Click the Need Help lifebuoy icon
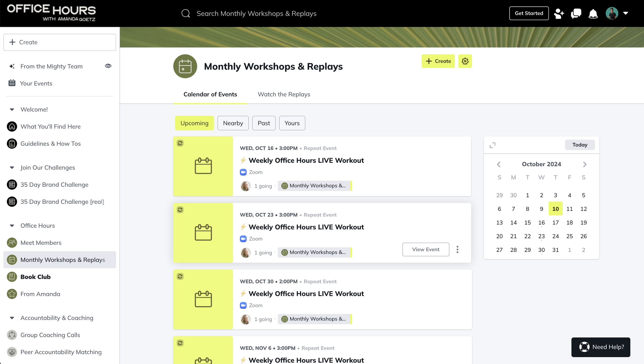The width and height of the screenshot is (644, 364). pos(584,347)
